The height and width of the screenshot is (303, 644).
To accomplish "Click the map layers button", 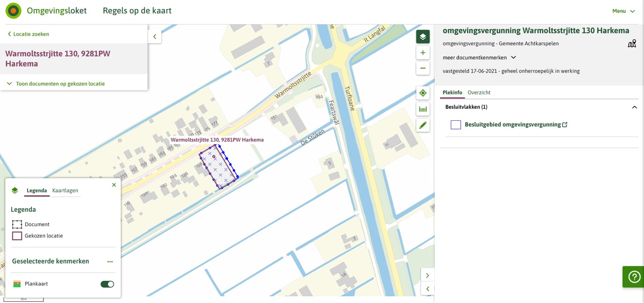I will (x=423, y=37).
